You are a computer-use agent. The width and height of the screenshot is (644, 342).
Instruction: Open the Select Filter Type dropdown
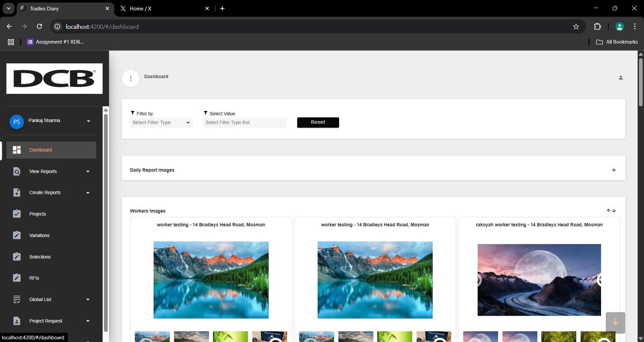[162, 123]
